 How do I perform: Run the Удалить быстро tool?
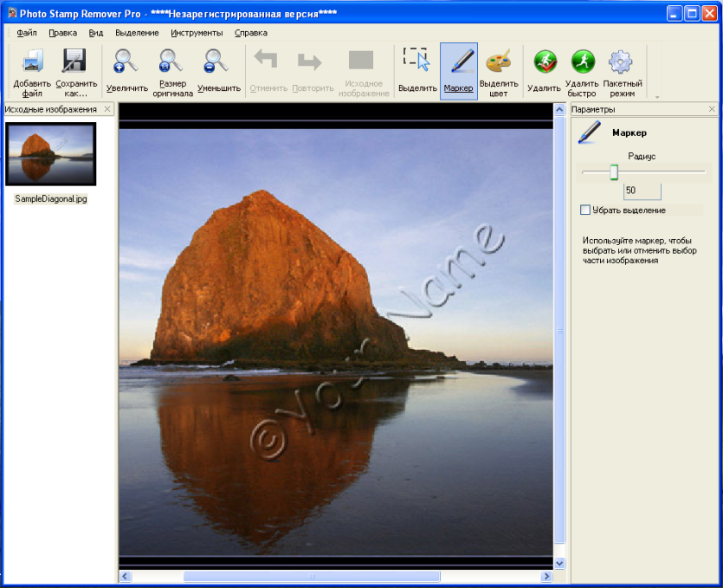583,61
